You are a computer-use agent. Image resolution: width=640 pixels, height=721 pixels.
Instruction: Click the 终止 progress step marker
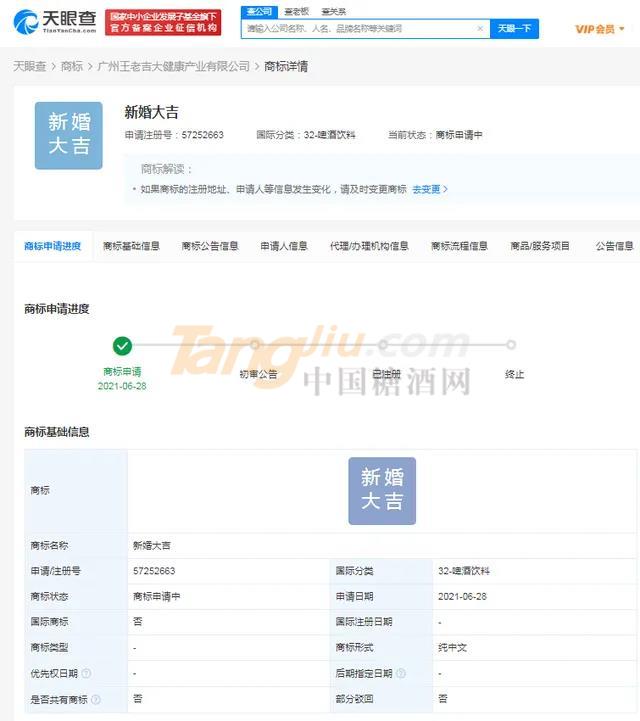pos(511,344)
